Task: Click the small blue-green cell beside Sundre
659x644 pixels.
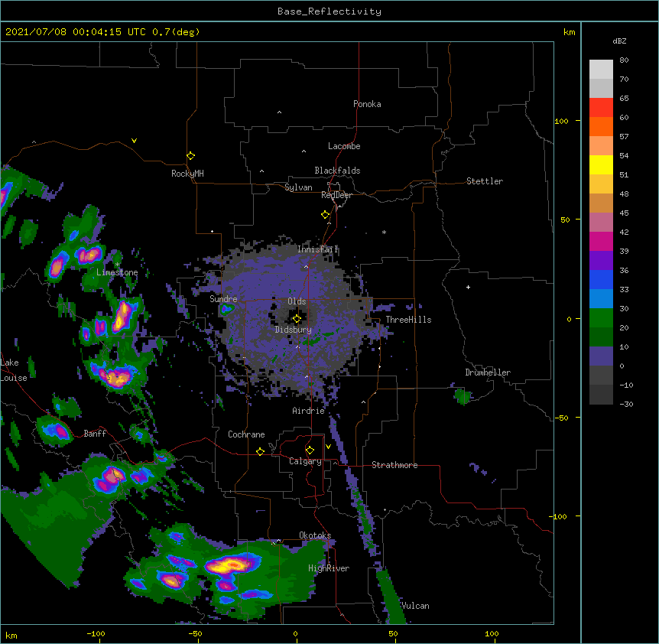Action: click(x=226, y=310)
